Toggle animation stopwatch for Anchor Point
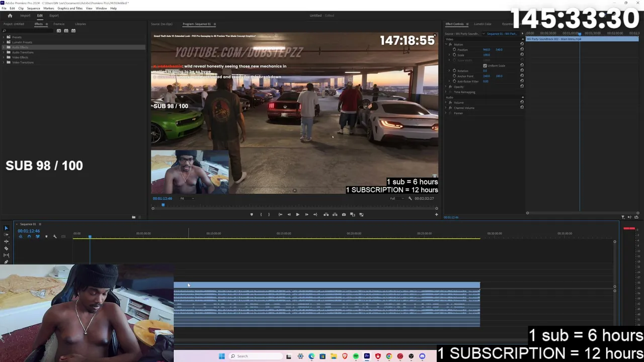The height and width of the screenshot is (362, 644). point(454,76)
